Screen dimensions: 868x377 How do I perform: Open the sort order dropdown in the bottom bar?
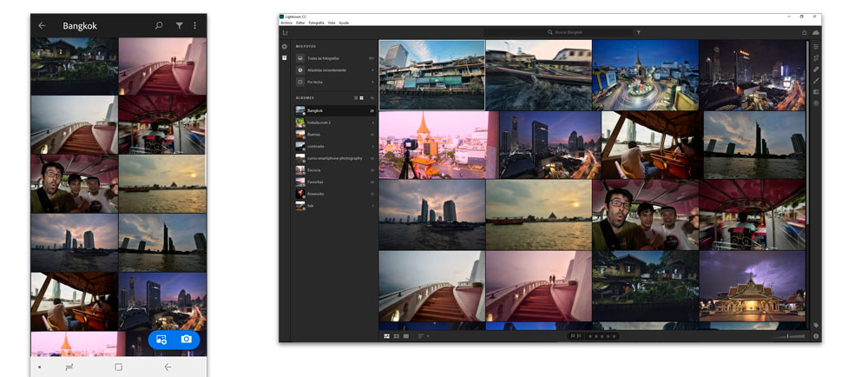tap(424, 335)
